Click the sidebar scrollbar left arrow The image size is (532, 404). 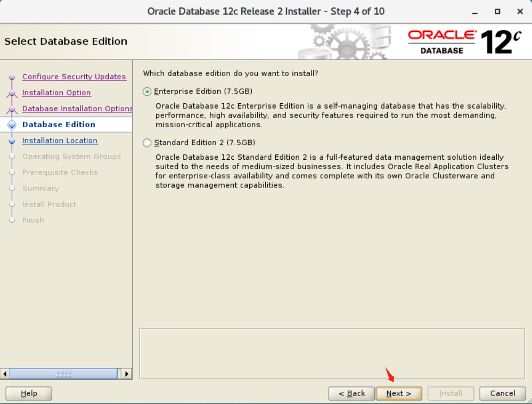tap(5, 374)
